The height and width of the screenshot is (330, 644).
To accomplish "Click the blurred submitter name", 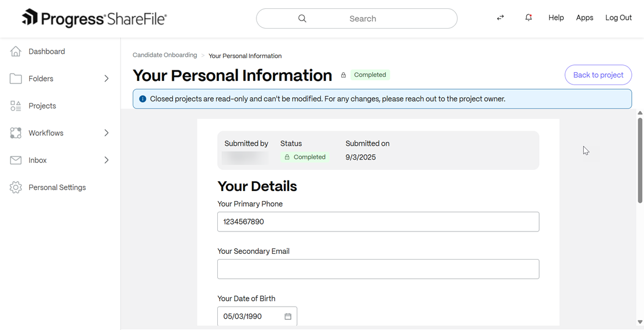I will click(x=245, y=158).
